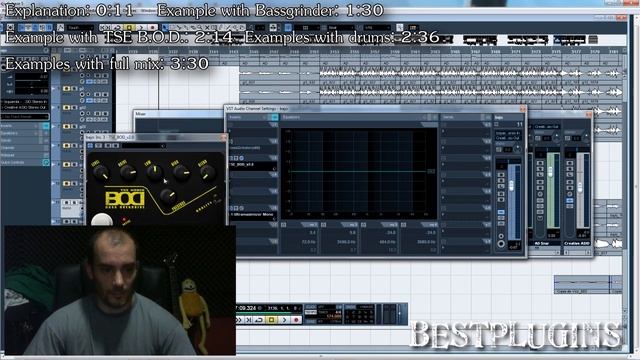Screen dimensions: 640x360
Task: Toggle the BOD pedal white footswitch
Action: tap(102, 220)
